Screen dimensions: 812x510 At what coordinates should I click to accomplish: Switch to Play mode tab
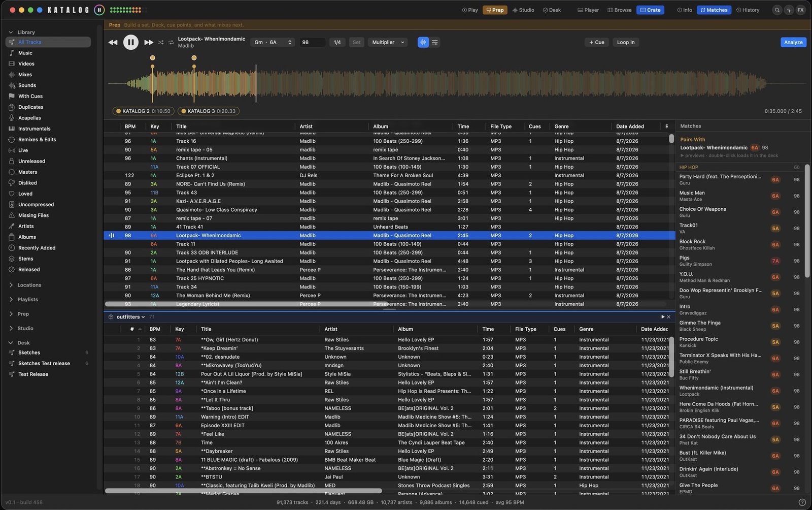tap(470, 10)
